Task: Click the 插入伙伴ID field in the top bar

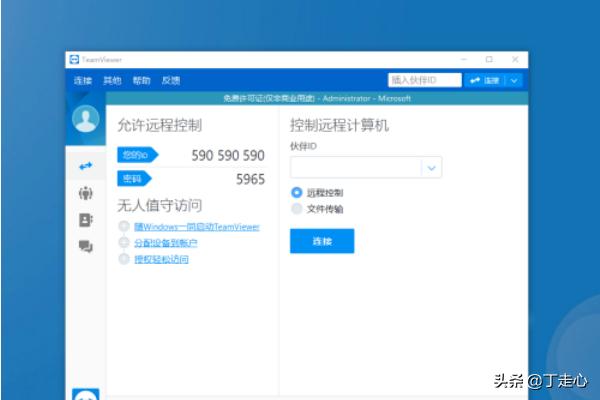Action: (x=424, y=80)
